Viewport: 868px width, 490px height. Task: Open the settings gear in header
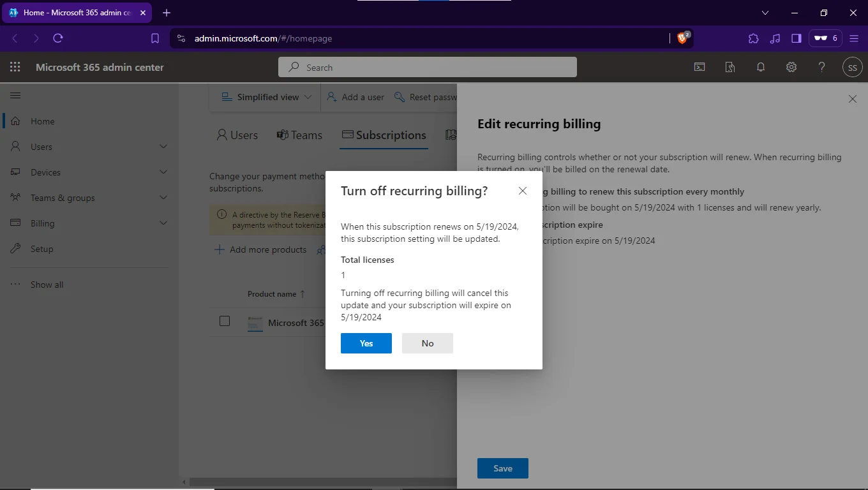[791, 67]
